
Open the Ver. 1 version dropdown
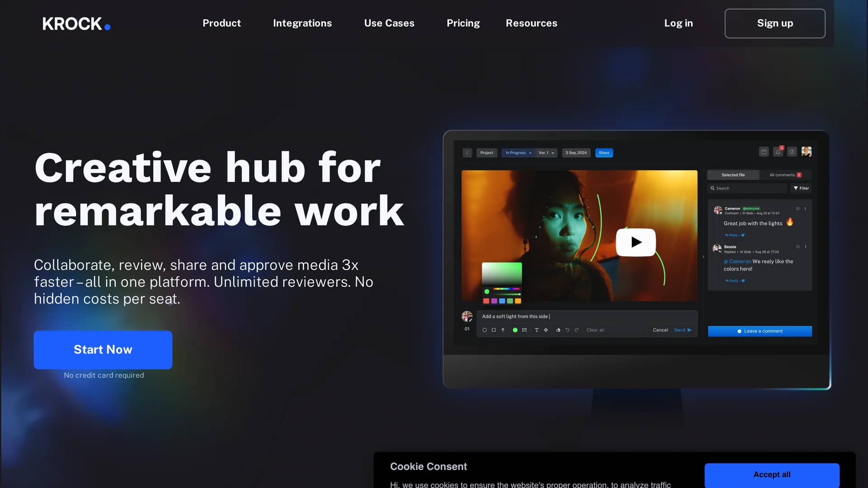click(546, 153)
